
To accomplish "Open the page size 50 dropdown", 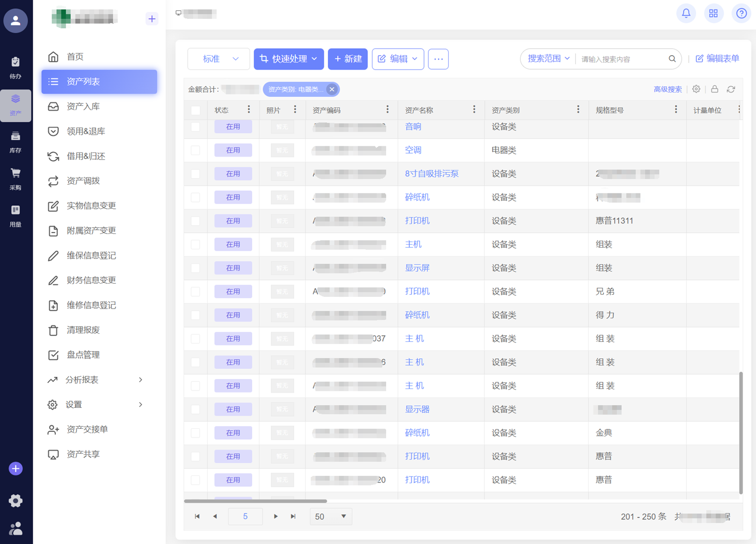I will (x=330, y=516).
